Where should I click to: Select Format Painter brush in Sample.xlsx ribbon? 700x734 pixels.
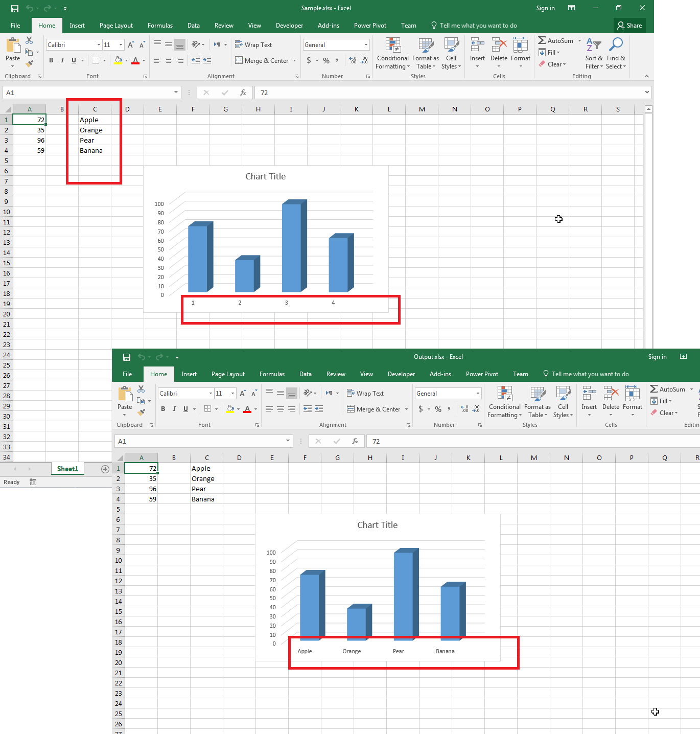point(29,64)
